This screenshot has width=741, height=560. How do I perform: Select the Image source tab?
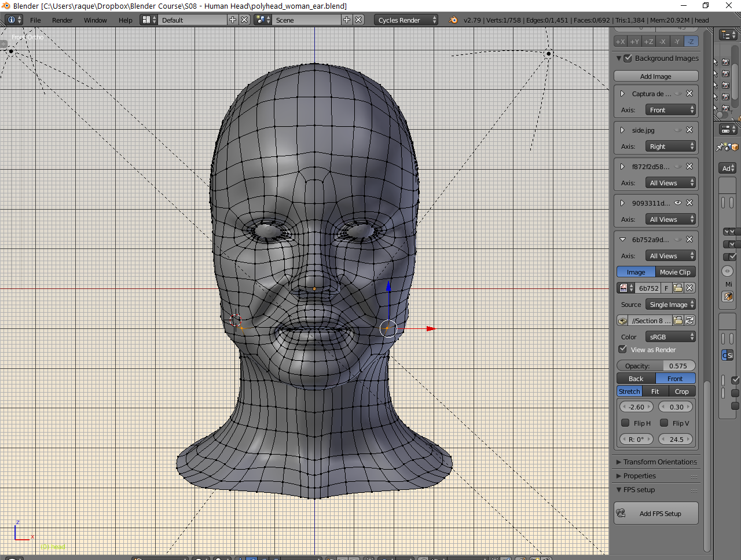click(636, 272)
